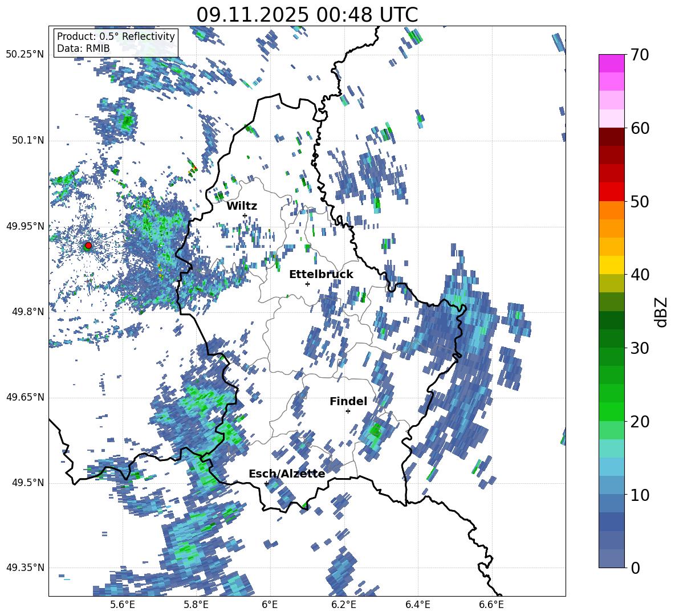This screenshot has width=675, height=616.
Task: Click the timestamp title 09.11.2025 00:48 UTC
Action: click(x=307, y=15)
